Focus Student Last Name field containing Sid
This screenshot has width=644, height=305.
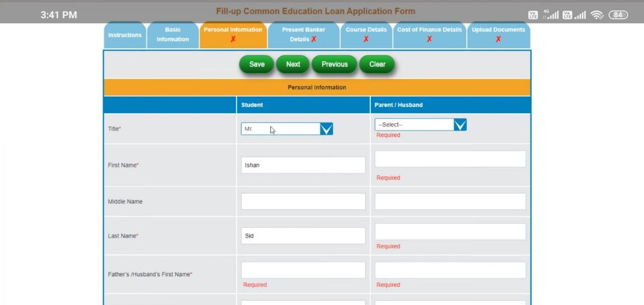click(303, 236)
